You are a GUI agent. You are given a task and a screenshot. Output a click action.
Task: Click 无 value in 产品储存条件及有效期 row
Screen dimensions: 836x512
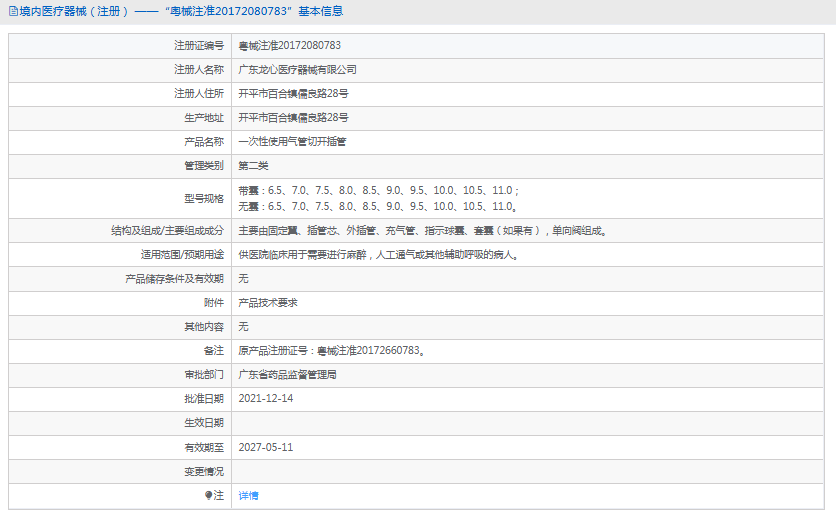243,279
